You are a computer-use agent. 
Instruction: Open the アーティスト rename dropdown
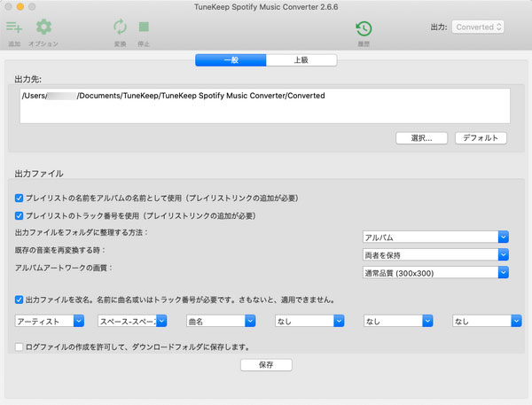pos(50,321)
